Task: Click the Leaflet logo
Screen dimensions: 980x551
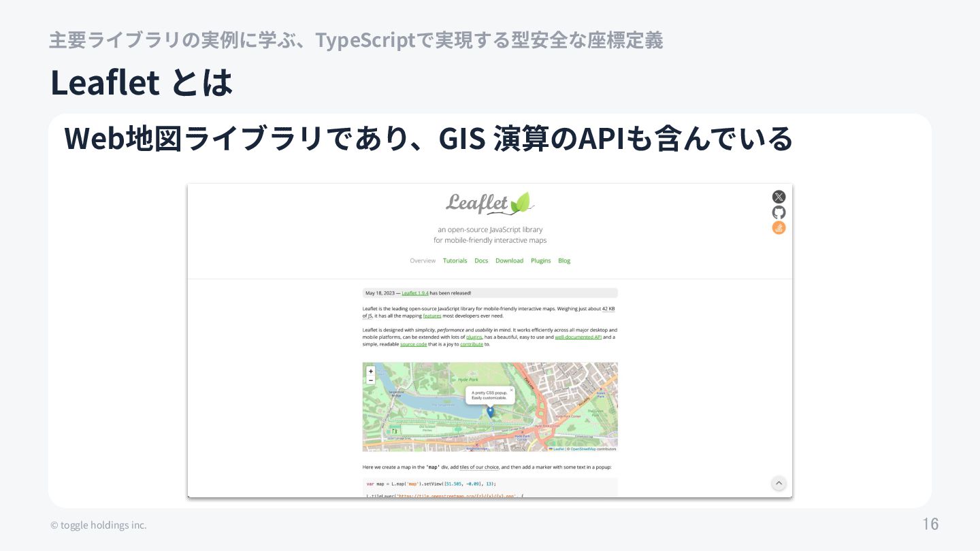Action: pyautogui.click(x=490, y=203)
